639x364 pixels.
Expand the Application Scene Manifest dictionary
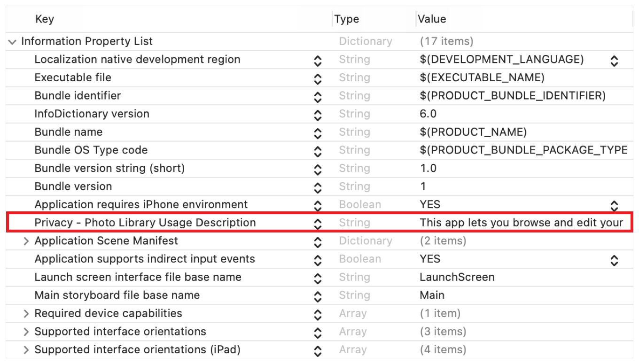(x=26, y=241)
